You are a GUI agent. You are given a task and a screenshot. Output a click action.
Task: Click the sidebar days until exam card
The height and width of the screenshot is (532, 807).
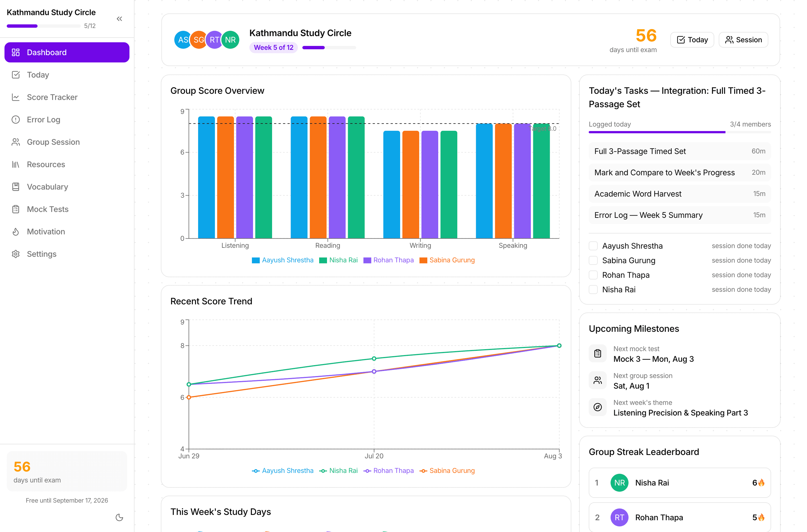coord(67,471)
